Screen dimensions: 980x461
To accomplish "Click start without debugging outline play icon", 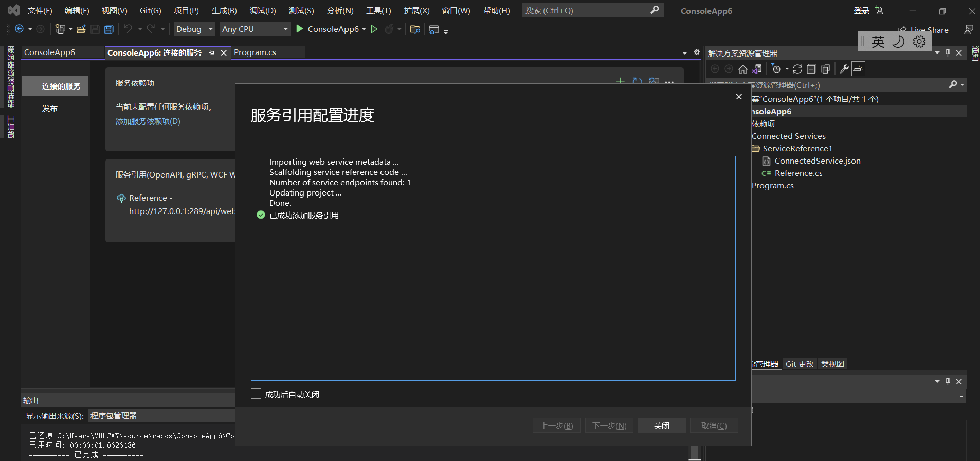I will (374, 29).
